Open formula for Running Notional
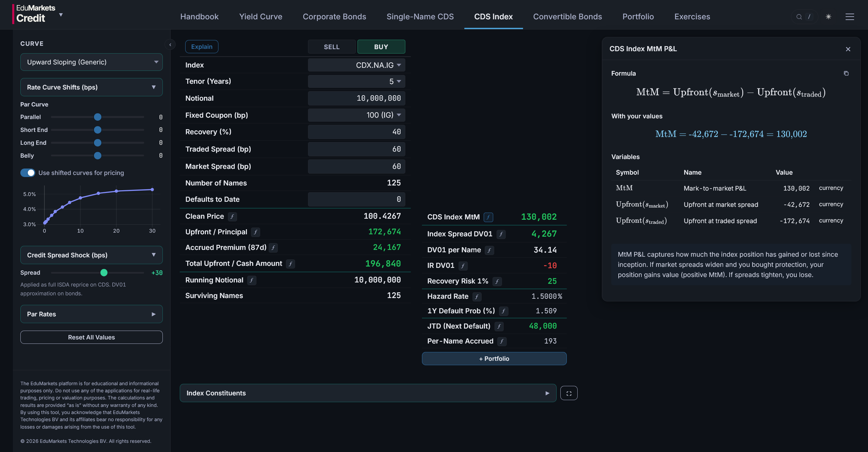 (x=252, y=280)
